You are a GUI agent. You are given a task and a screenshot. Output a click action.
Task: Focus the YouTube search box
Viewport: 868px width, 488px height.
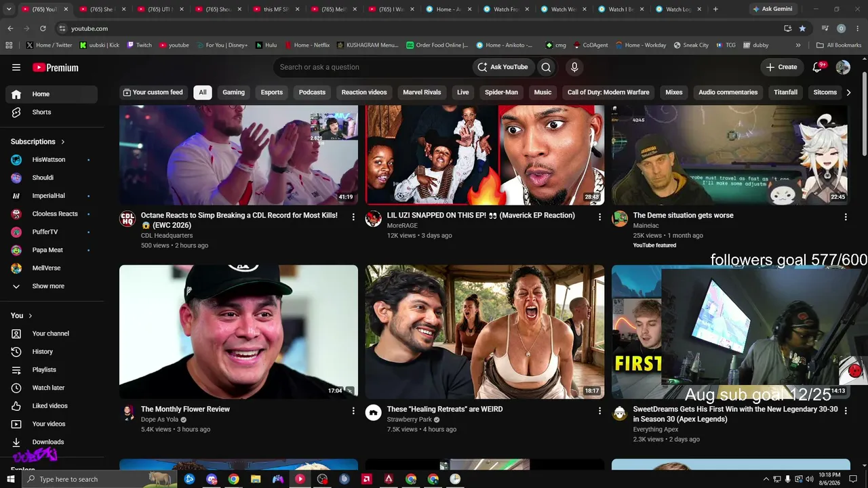pos(373,67)
